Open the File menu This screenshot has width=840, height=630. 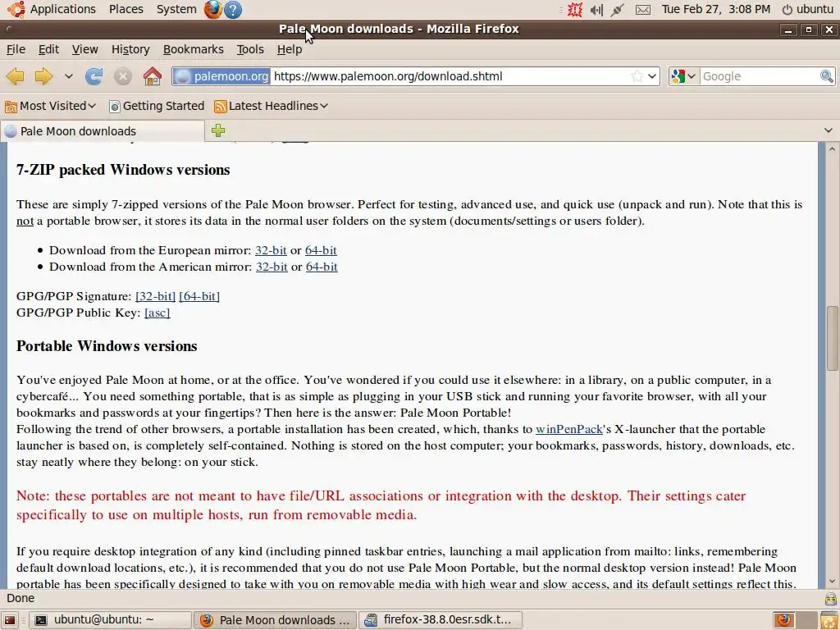click(16, 49)
